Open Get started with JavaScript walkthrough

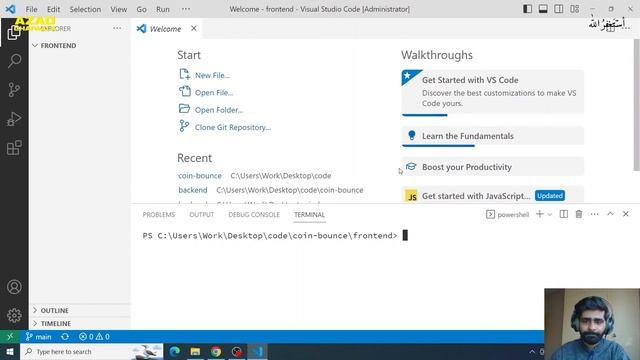[493, 196]
